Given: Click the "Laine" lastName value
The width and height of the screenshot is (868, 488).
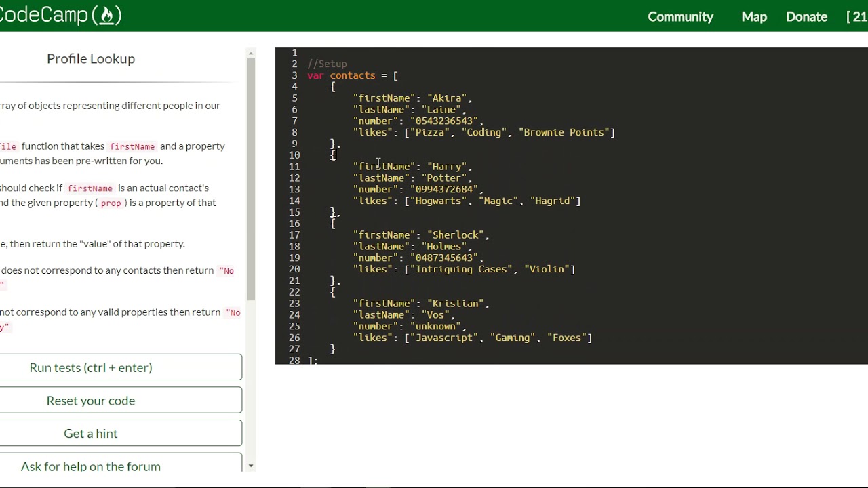Looking at the screenshot, I should pos(441,110).
